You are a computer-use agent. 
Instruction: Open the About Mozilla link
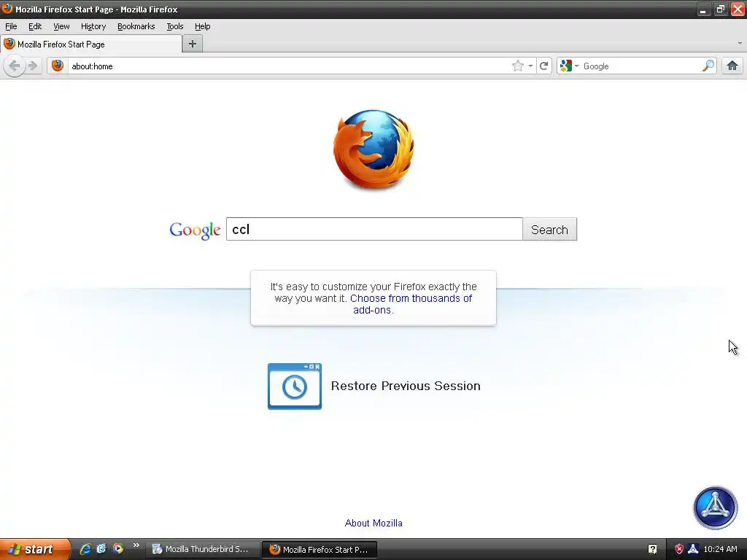tap(373, 523)
